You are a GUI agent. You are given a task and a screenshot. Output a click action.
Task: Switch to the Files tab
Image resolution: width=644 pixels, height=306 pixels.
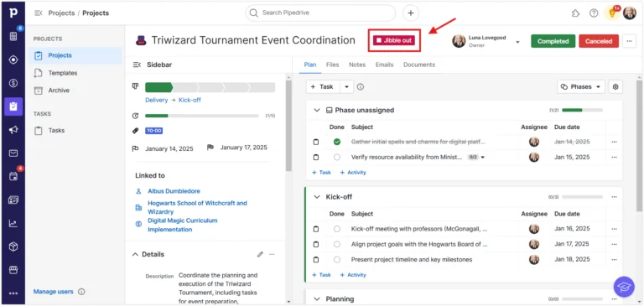333,65
